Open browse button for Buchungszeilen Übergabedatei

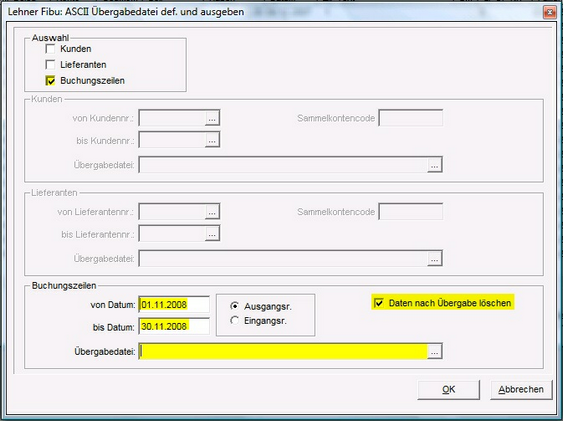[434, 351]
